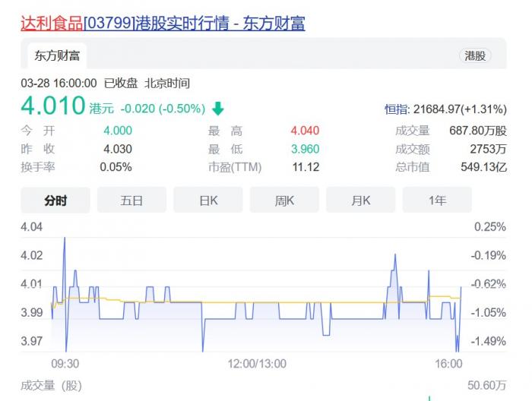This screenshot has height=401, width=532.
Task: Click the green down-arrow price change icon
Action: [218, 109]
